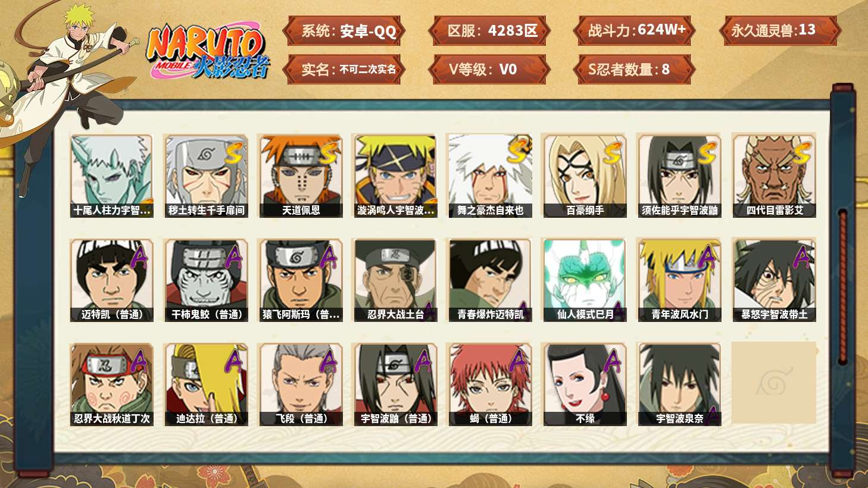Screen dimensions: 868x488
Task: Select the 永久通灵兽 13 banner
Action: 780,30
